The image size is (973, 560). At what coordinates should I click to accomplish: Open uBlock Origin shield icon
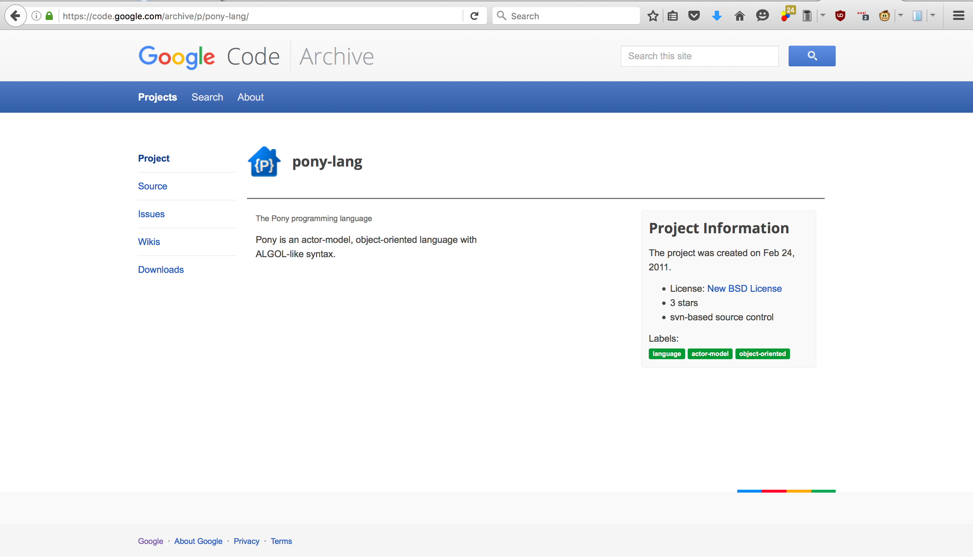pyautogui.click(x=840, y=16)
